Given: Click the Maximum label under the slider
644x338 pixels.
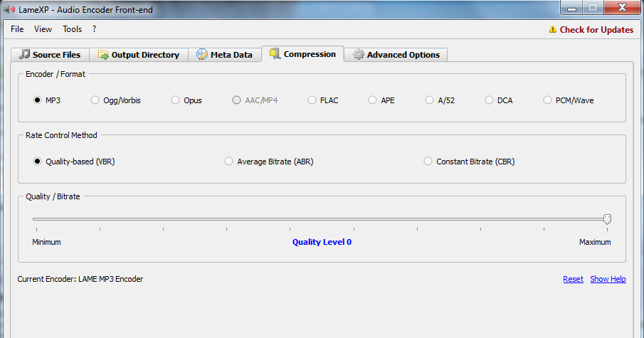Looking at the screenshot, I should 595,242.
